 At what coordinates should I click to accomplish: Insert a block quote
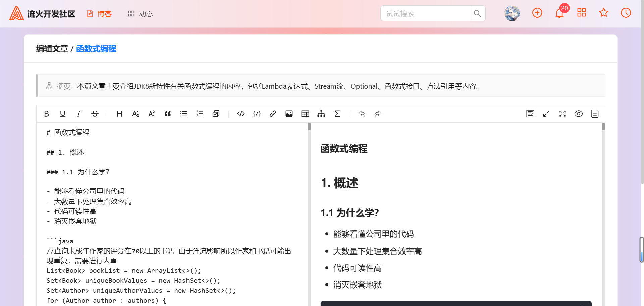pyautogui.click(x=168, y=114)
